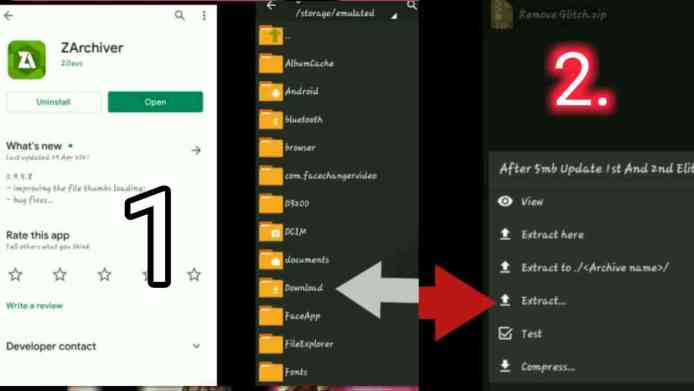Tap the ZArchiver developer name link
The image size is (694, 391).
[72, 63]
